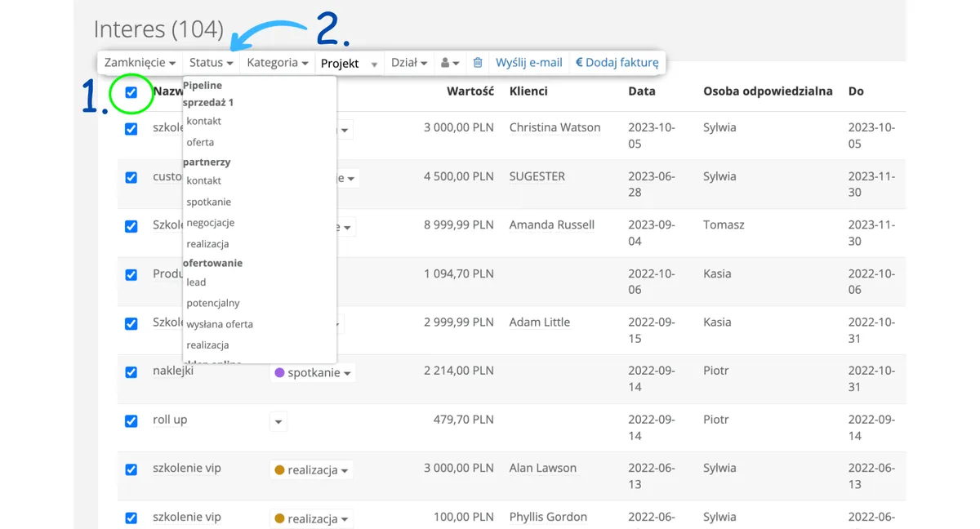Viewport: 980px width, 529px height.
Task: Uncheck the 1 094,70 PLN row checkbox
Action: point(131,275)
